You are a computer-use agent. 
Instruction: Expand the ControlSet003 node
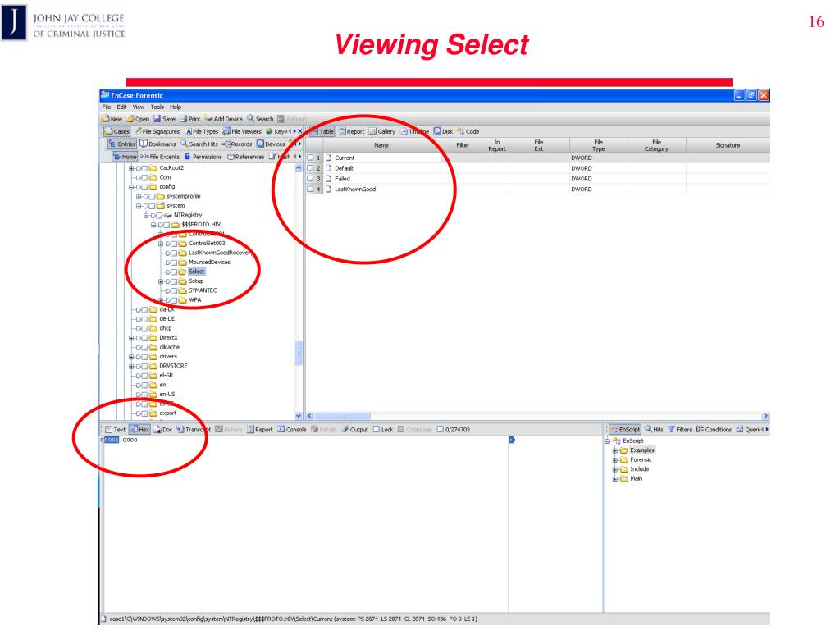point(161,244)
